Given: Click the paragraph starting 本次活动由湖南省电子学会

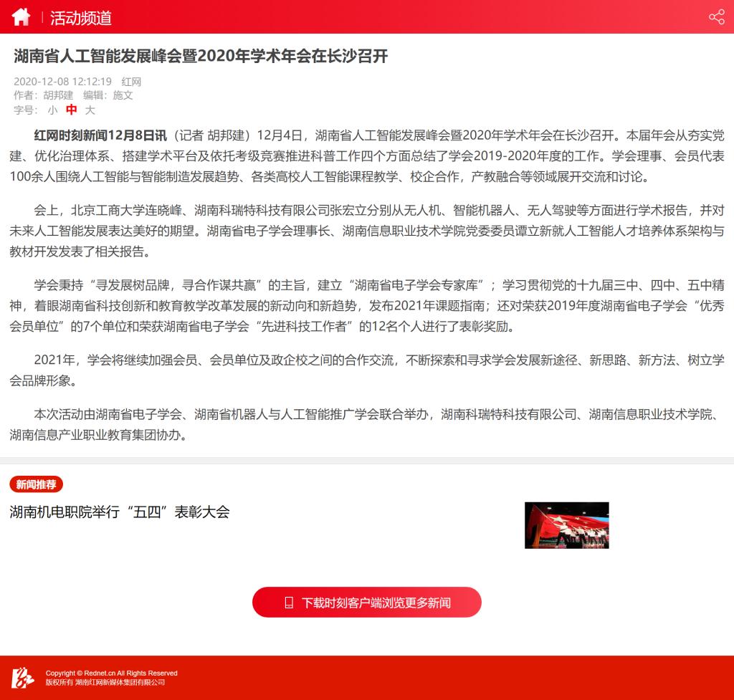Looking at the screenshot, I should (x=367, y=424).
